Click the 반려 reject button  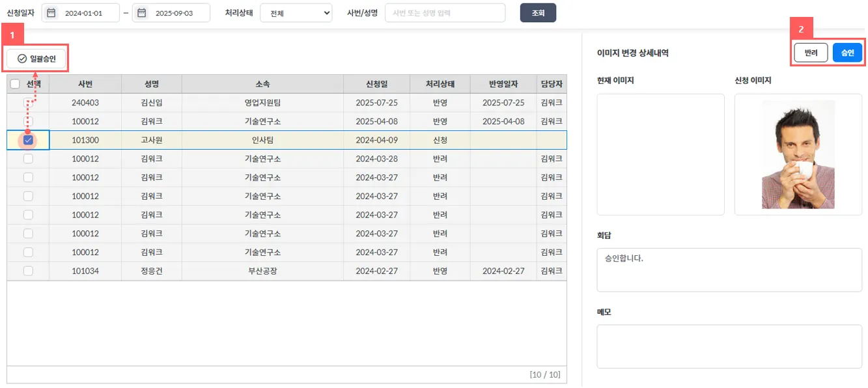pos(811,53)
